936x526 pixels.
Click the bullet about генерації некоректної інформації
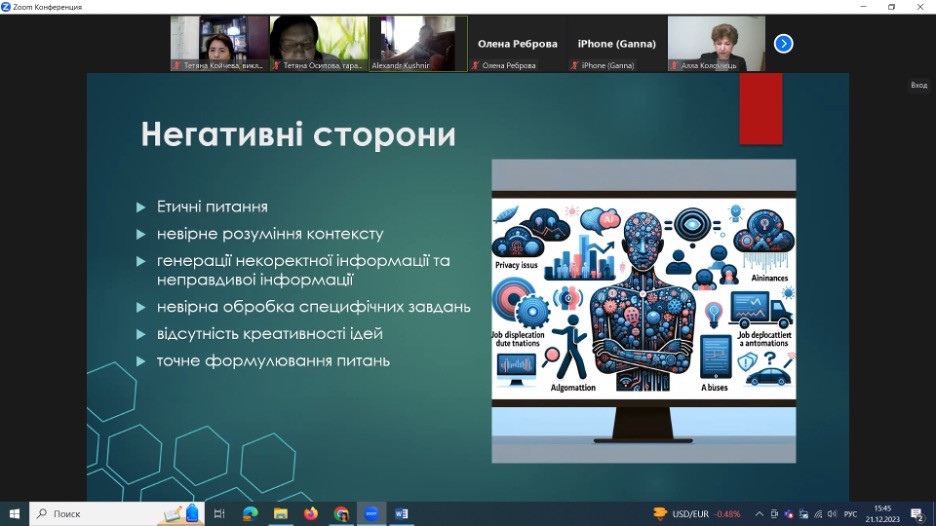[x=303, y=270]
